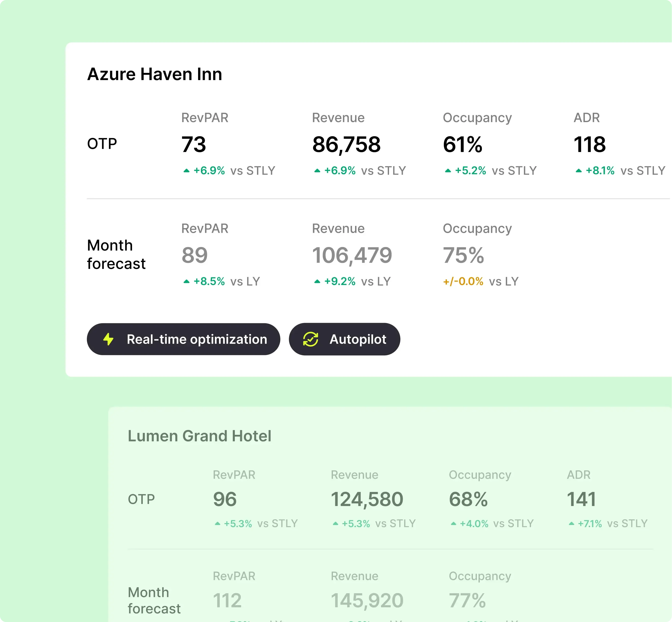Click the Azure Haven OTP row label
672x622 pixels.
(102, 144)
